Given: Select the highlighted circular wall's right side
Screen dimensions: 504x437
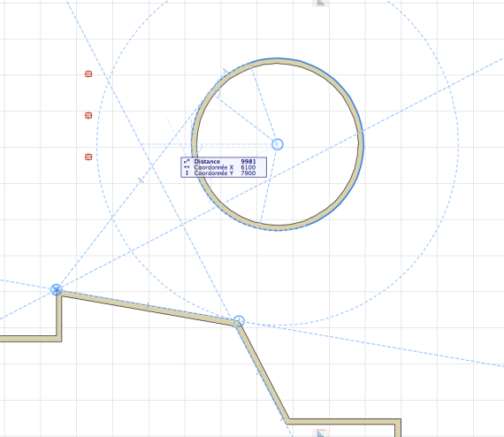Looking at the screenshot, I should (x=361, y=144).
